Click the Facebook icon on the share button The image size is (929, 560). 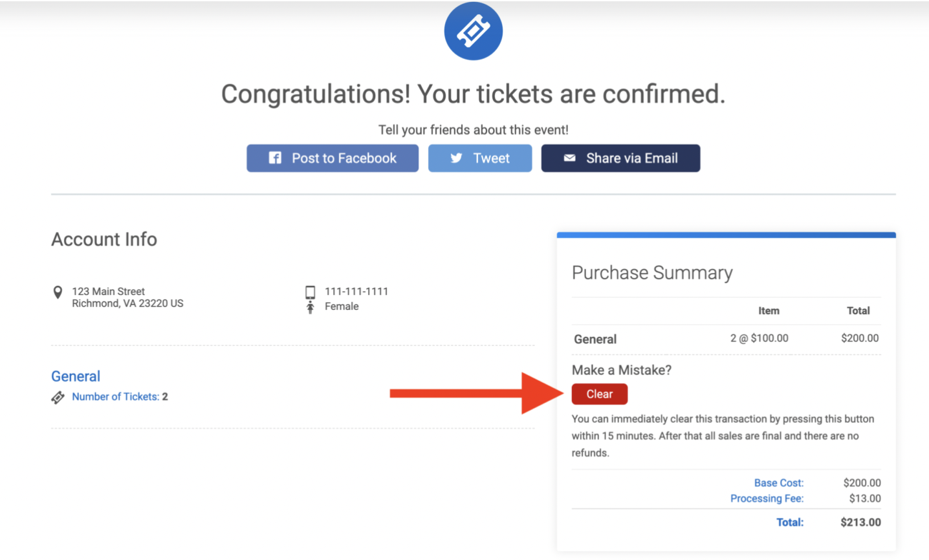[x=274, y=157]
